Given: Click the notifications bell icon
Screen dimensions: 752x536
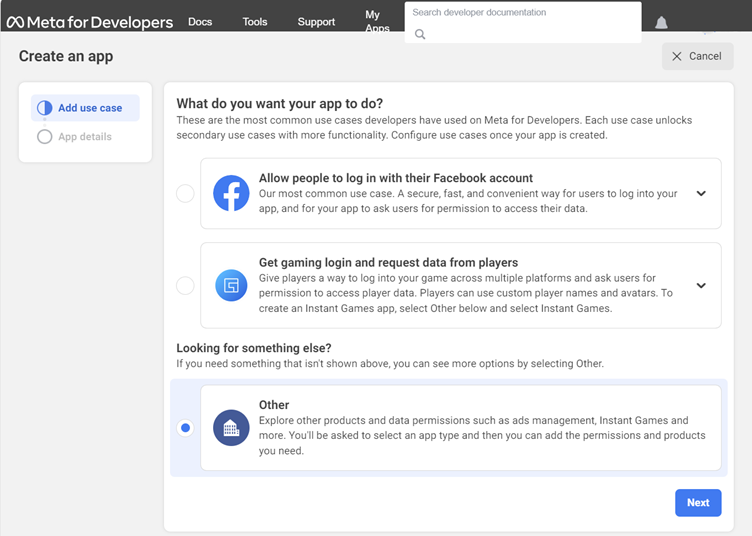Looking at the screenshot, I should pos(661,23).
